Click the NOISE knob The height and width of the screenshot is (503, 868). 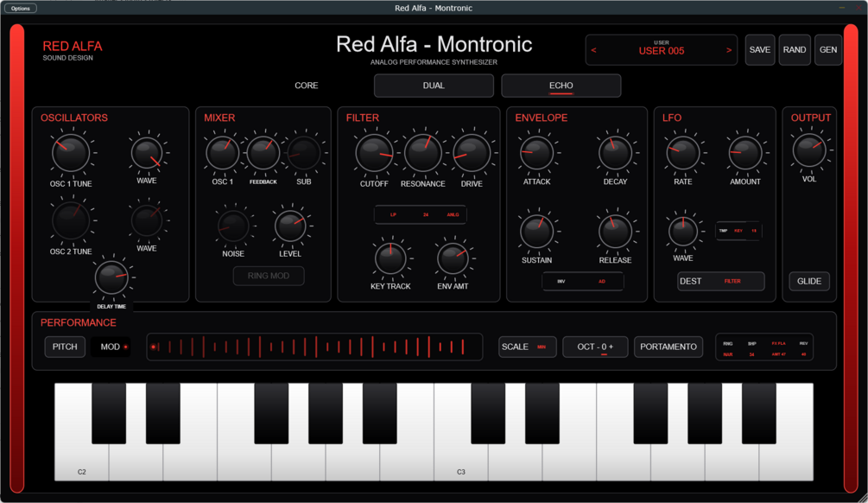pos(233,226)
